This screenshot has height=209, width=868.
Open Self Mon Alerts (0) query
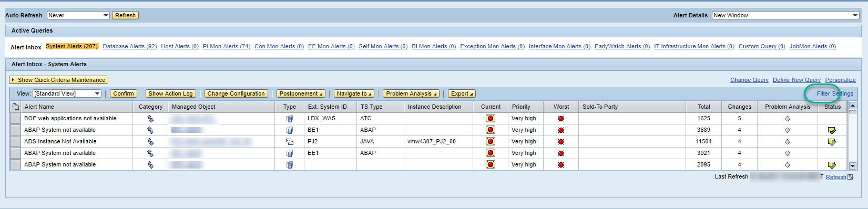[x=383, y=46]
